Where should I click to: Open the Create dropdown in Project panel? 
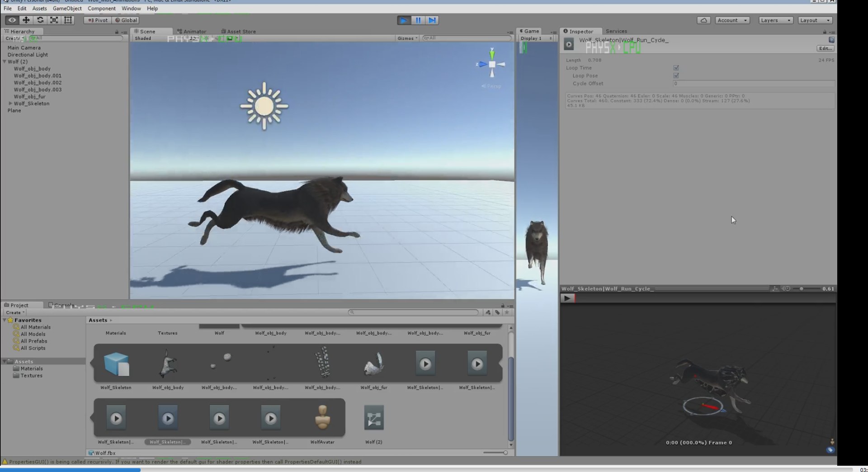[15, 312]
